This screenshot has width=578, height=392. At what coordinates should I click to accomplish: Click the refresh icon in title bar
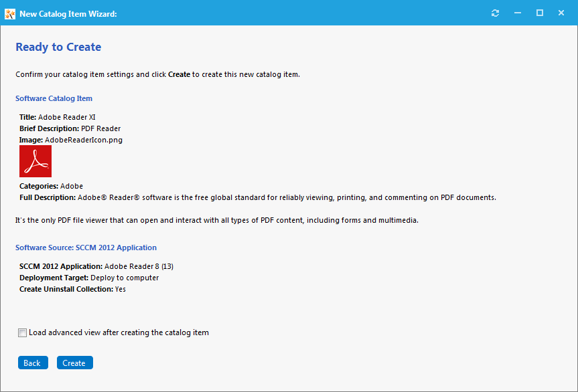pyautogui.click(x=495, y=13)
